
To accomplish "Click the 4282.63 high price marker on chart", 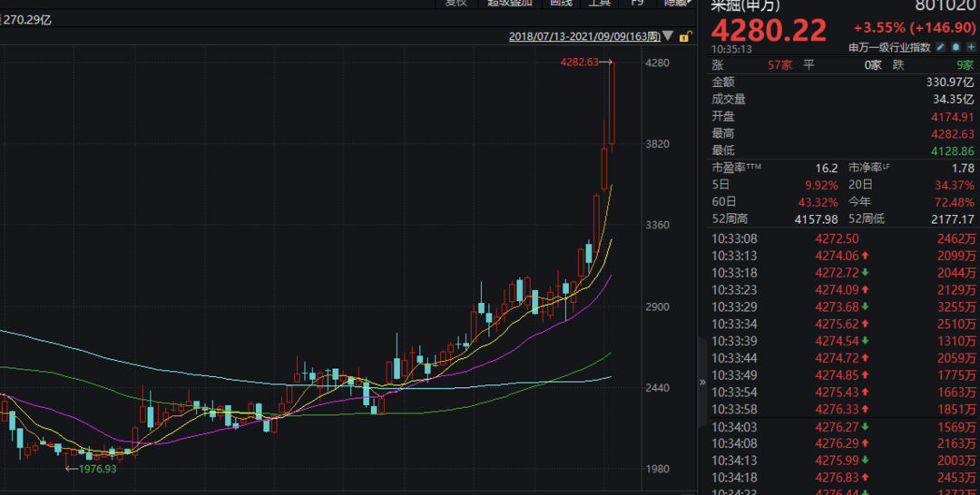I will 580,63.
